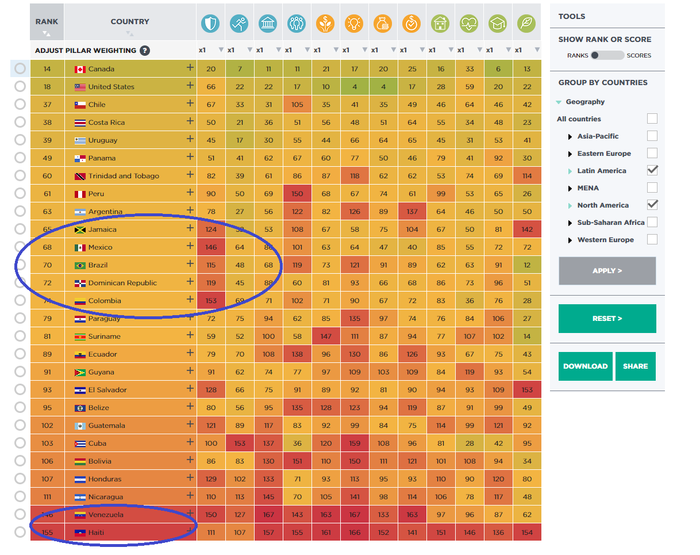Click the Natural Environment leaf icon
This screenshot has width=700, height=555.
pos(526,23)
